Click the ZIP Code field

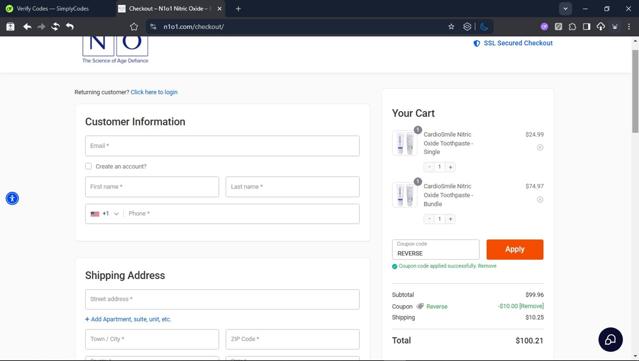click(x=292, y=339)
